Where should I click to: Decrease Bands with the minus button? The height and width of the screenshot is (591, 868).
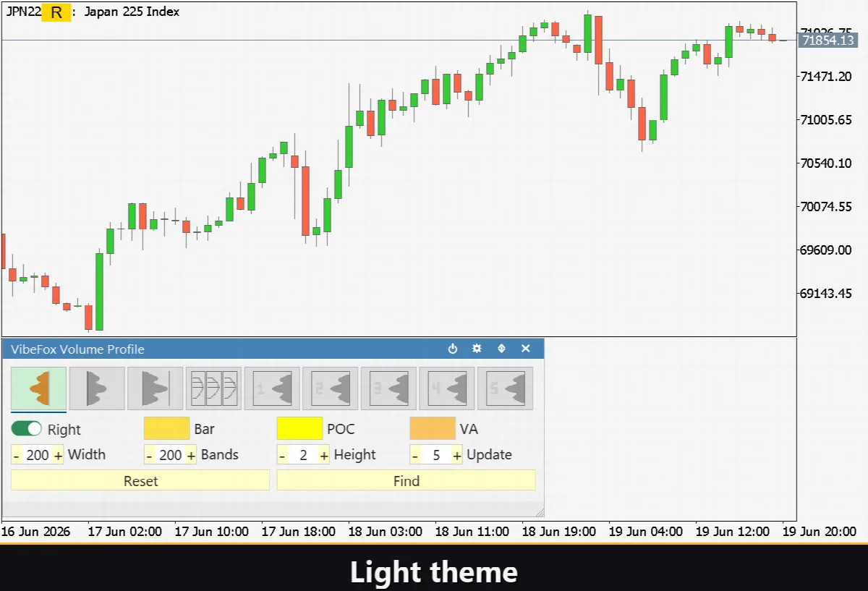tap(149, 455)
